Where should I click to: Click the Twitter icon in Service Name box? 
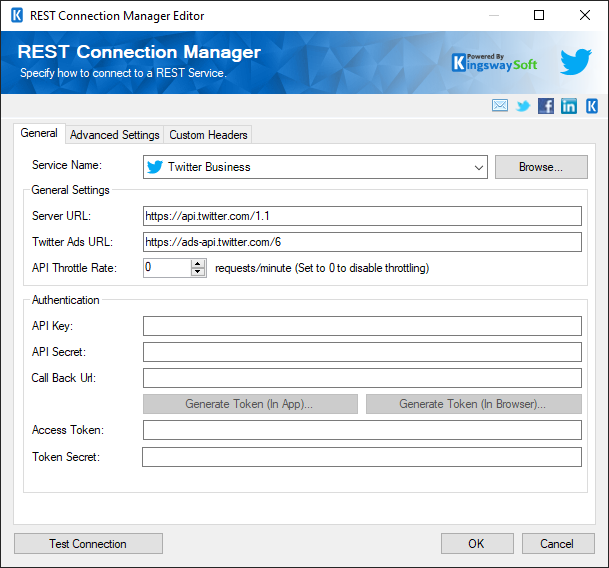click(x=155, y=167)
